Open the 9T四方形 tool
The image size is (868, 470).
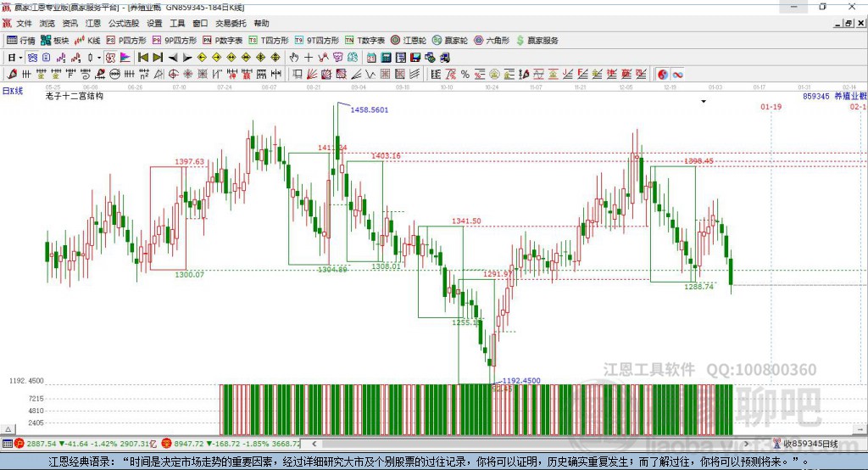click(317, 41)
